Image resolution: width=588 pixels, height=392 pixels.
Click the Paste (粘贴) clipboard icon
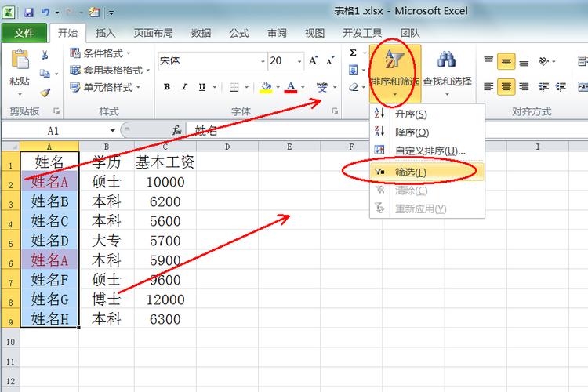(x=20, y=60)
